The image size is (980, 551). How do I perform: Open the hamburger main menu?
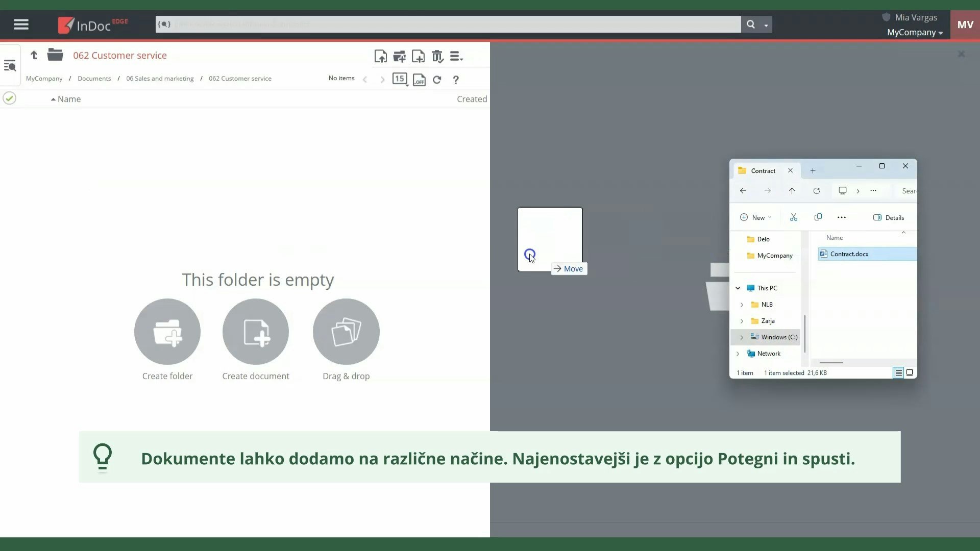pos(21,24)
